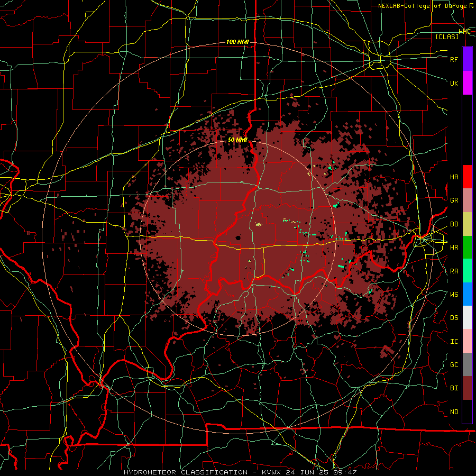Pick the blue WS legend swatch
Viewport: 476px width, 476px height.
tap(467, 294)
